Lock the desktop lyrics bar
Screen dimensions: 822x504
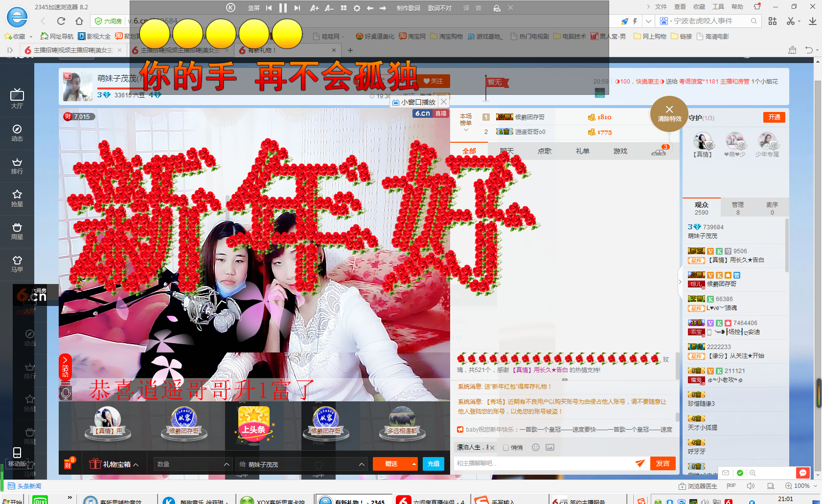point(497,8)
